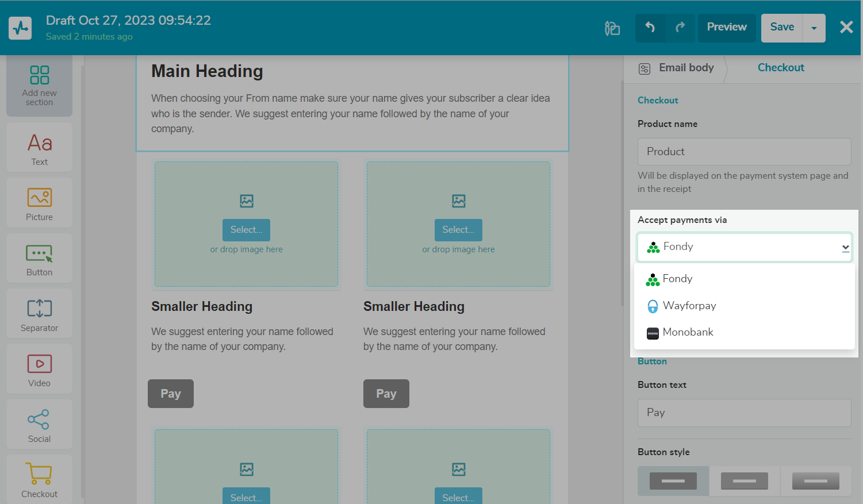Click Select... in the top-left image placeholder
Image resolution: width=863 pixels, height=504 pixels.
point(246,230)
